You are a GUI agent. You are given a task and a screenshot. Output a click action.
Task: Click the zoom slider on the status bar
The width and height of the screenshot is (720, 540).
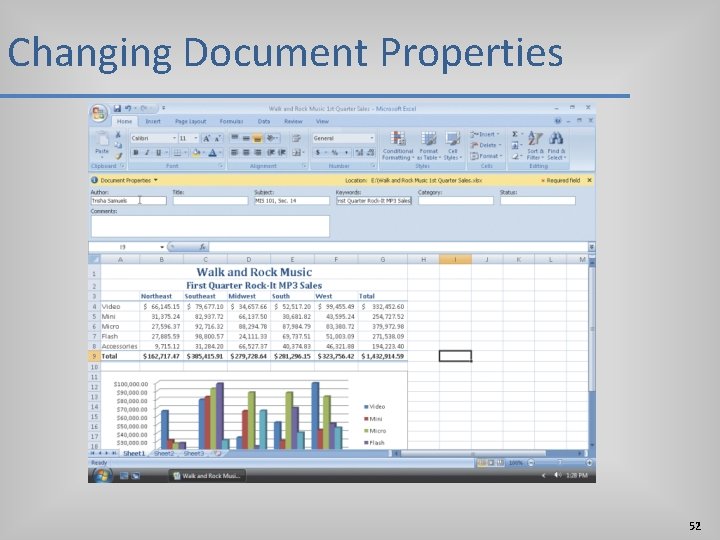point(560,463)
